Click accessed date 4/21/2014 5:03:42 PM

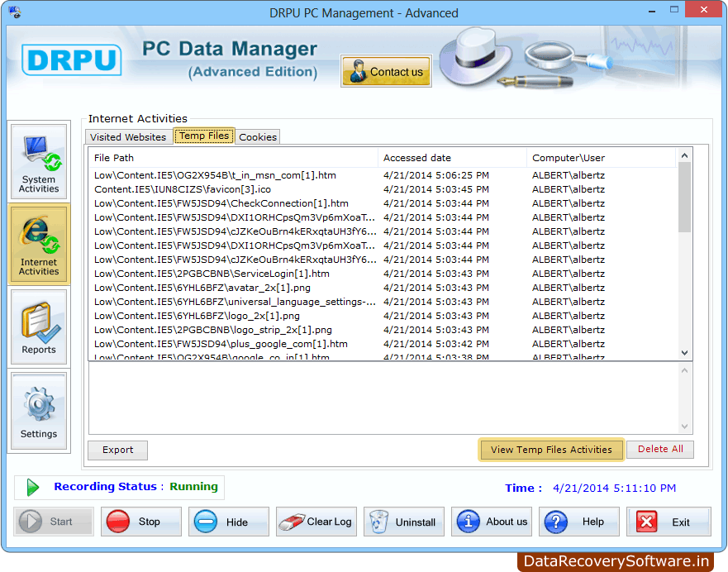[x=436, y=344]
